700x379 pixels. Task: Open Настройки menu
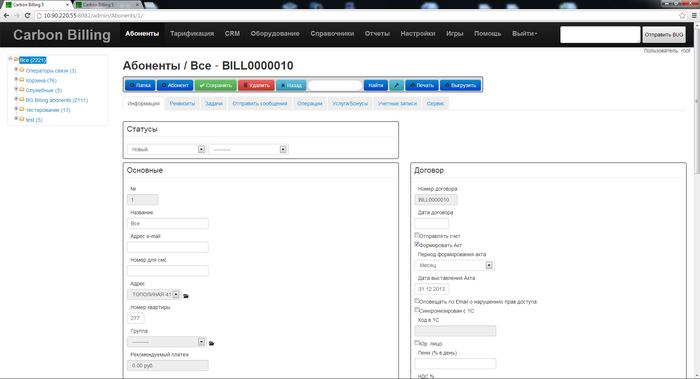418,33
